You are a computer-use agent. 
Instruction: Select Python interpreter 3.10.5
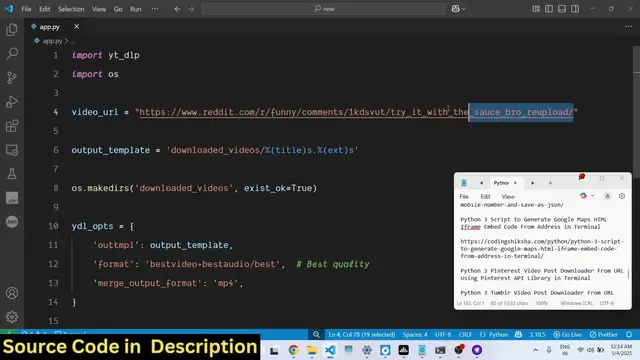tap(537, 334)
